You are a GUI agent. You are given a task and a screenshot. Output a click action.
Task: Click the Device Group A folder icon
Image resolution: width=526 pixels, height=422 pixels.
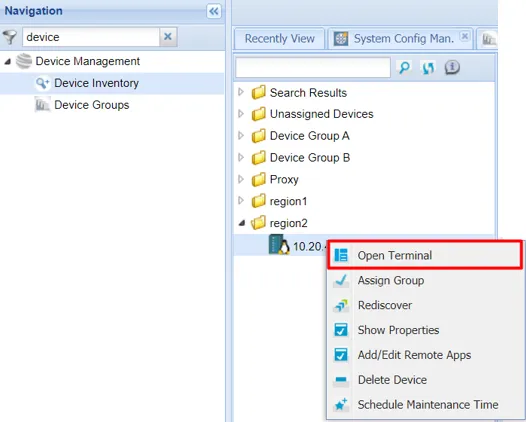(259, 136)
